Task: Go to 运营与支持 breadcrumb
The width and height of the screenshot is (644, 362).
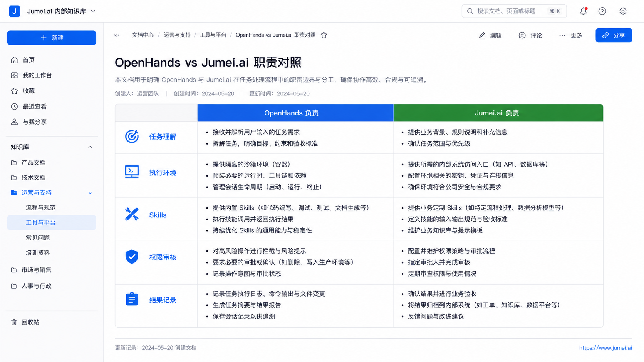Action: coord(177,35)
